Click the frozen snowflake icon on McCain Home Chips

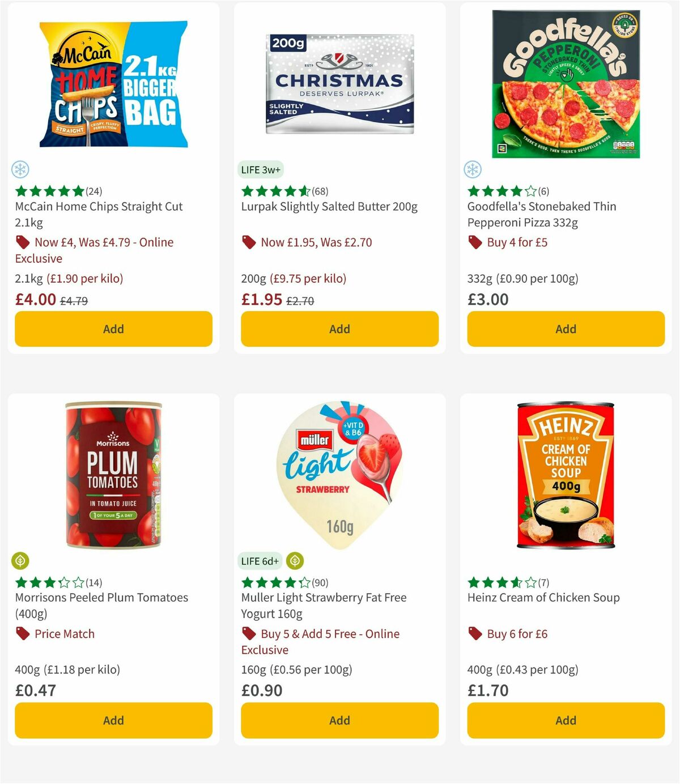pos(20,169)
